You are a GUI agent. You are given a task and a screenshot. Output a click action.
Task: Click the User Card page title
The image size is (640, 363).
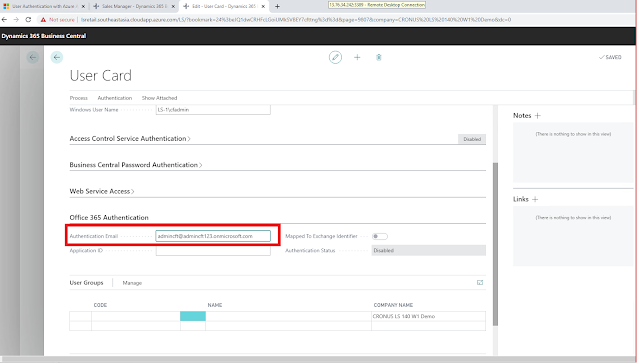pos(101,76)
